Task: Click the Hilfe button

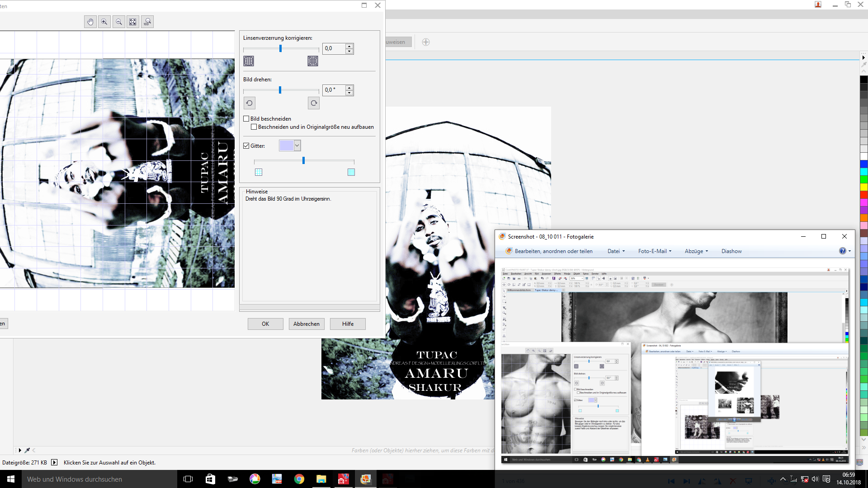Action: (x=348, y=324)
